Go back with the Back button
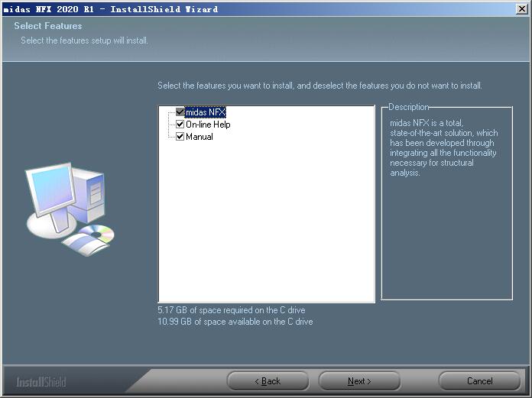The image size is (532, 398). click(268, 381)
